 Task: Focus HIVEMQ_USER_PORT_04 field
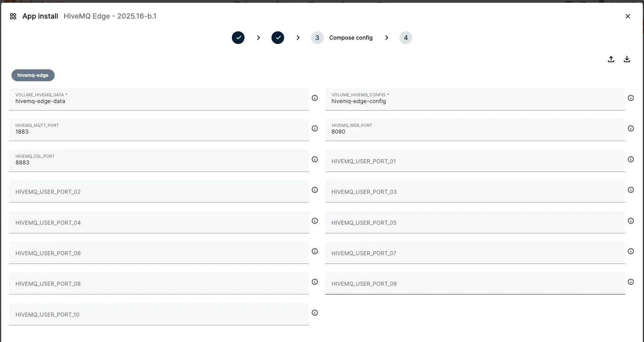coord(159,222)
